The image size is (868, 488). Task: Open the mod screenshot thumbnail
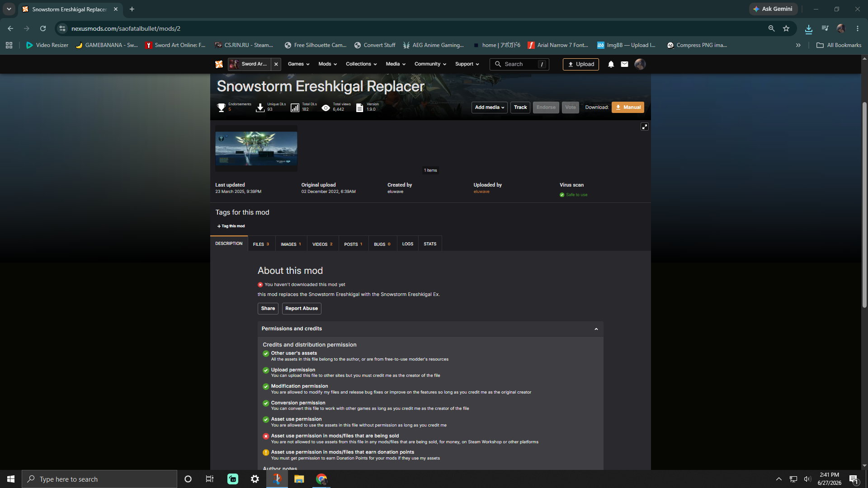(x=256, y=148)
